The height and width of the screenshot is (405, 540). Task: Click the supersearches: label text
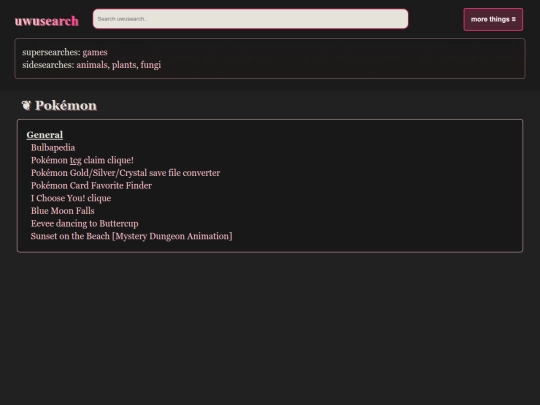[x=51, y=52]
